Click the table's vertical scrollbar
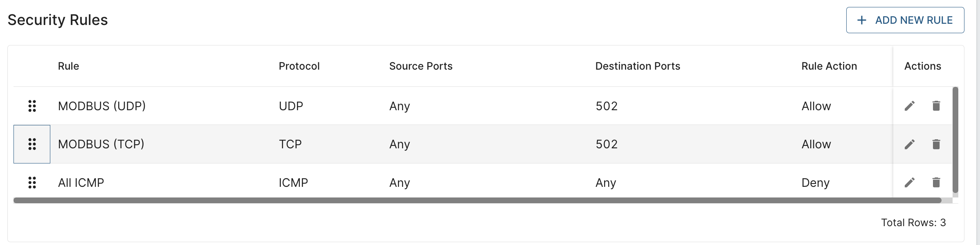This screenshot has width=980, height=245. click(955, 139)
